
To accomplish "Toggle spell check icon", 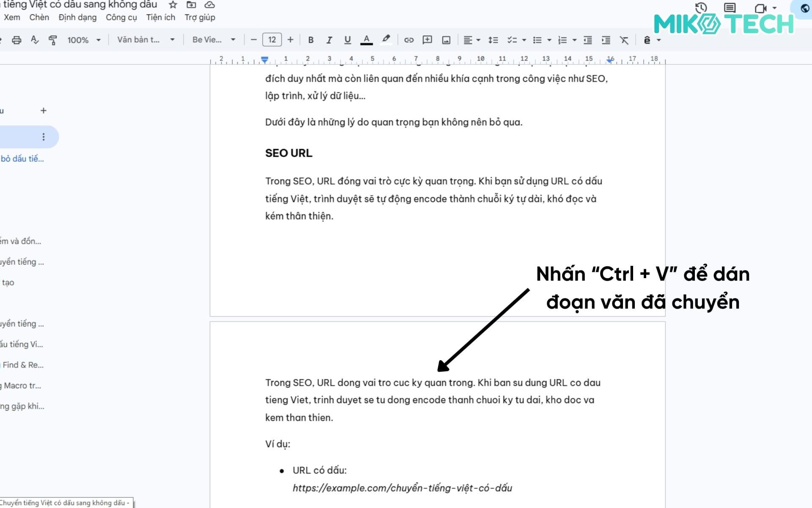I will click(35, 40).
